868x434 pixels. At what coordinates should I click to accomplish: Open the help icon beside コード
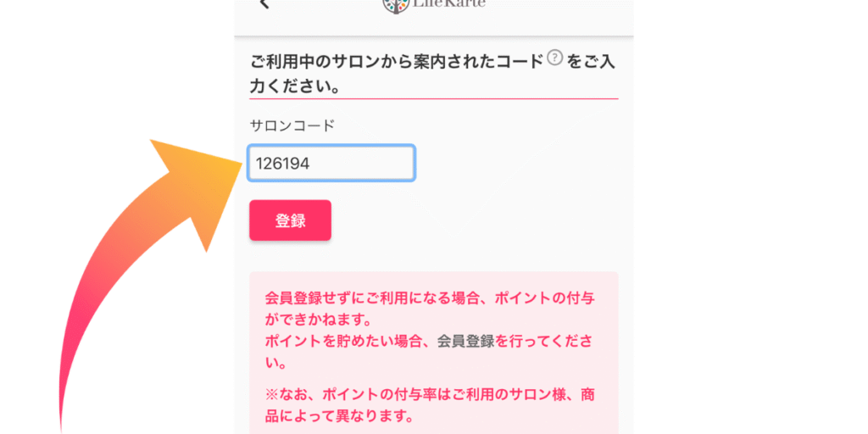click(x=554, y=58)
